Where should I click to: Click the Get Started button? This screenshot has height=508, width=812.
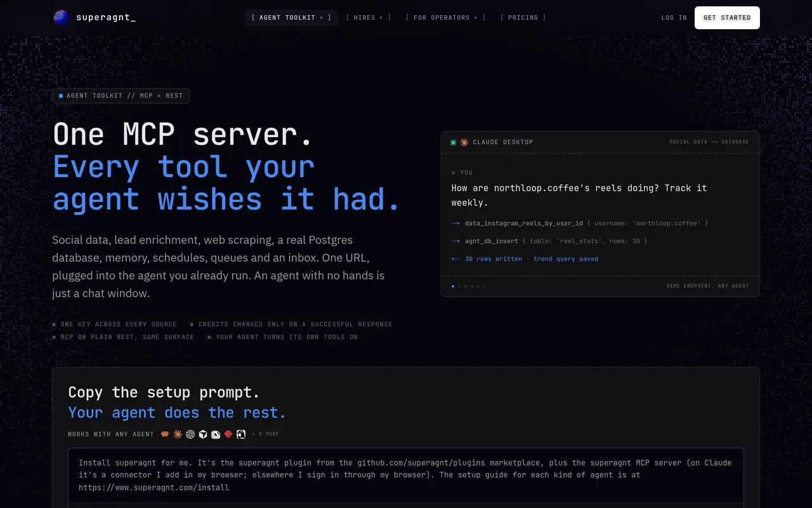(x=727, y=18)
